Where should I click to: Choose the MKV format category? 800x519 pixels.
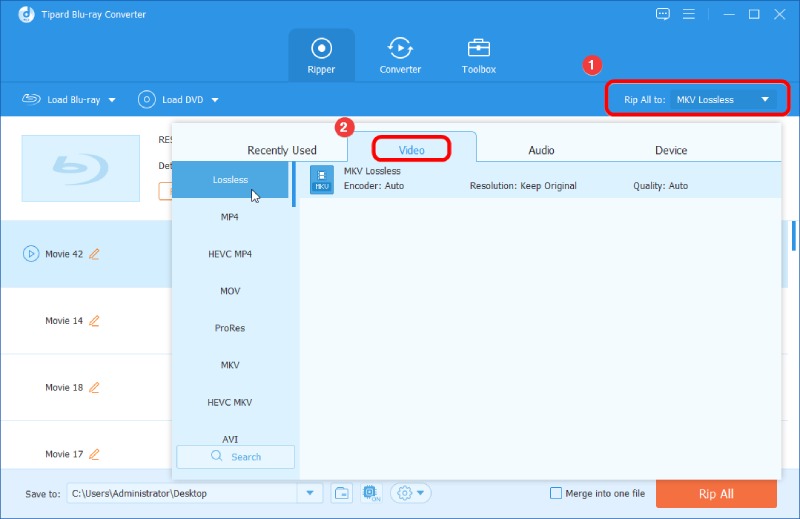coord(230,365)
